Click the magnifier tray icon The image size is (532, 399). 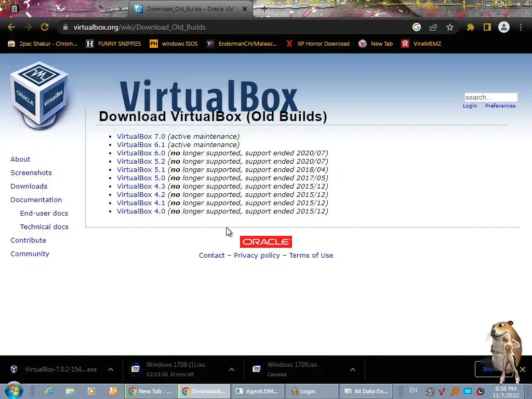tap(455, 392)
